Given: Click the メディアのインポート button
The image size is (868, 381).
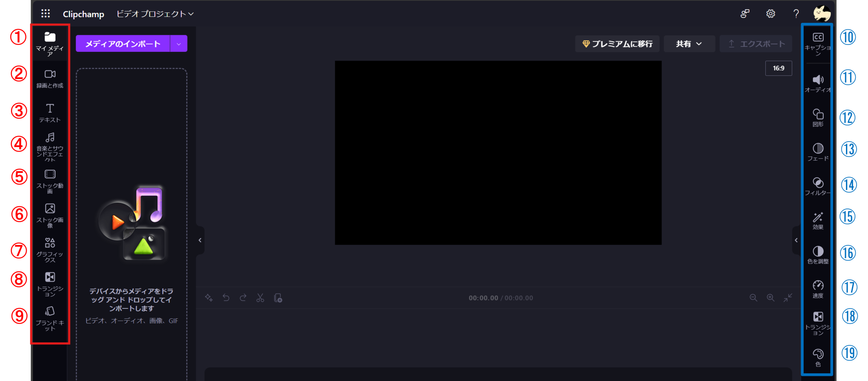Looking at the screenshot, I should pos(123,44).
